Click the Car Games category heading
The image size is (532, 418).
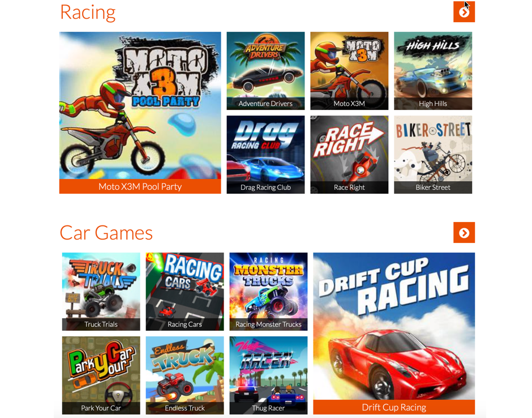[106, 233]
